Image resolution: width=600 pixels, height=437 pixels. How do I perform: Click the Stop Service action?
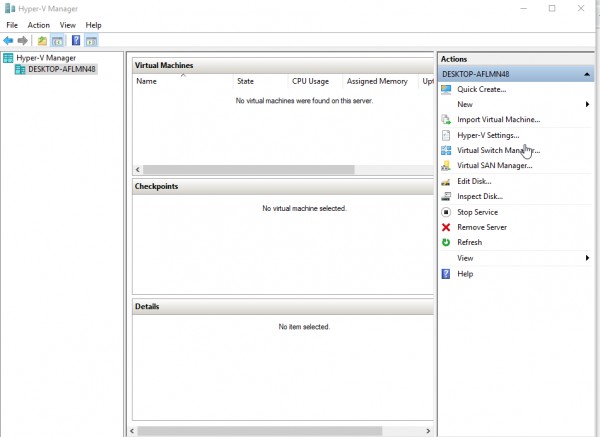click(x=477, y=212)
